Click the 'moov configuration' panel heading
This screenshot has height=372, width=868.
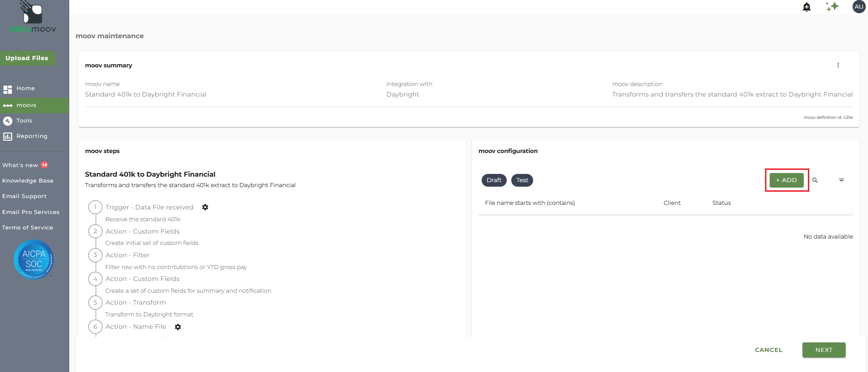(x=508, y=151)
